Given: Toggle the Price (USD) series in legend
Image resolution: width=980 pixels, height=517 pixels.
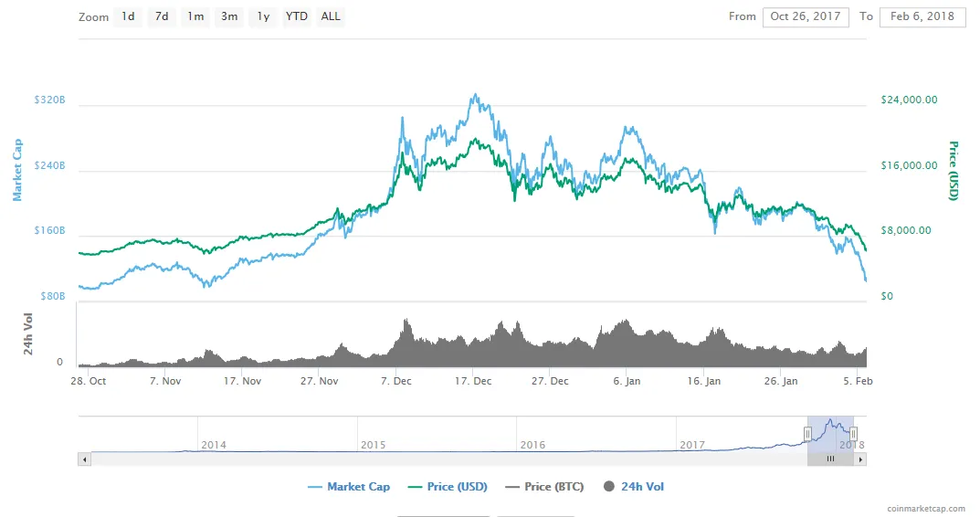Looking at the screenshot, I should pos(448,486).
